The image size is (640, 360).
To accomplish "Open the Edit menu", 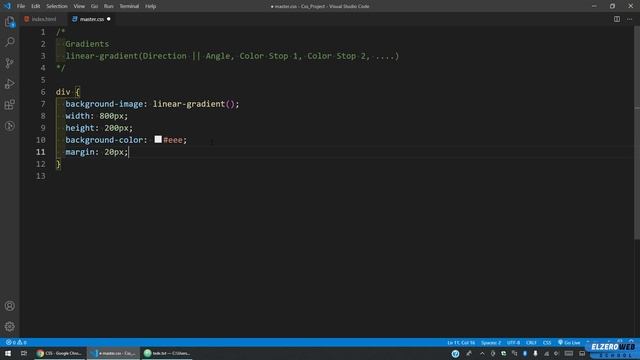I will [x=36, y=6].
